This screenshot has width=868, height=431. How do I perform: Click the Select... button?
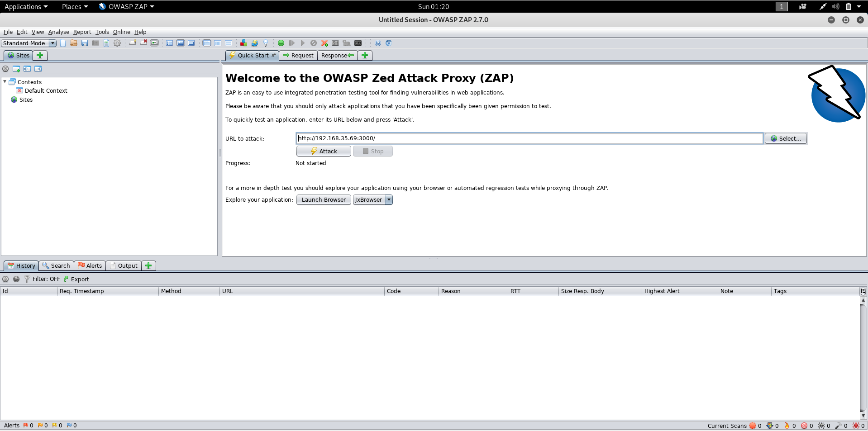click(786, 138)
